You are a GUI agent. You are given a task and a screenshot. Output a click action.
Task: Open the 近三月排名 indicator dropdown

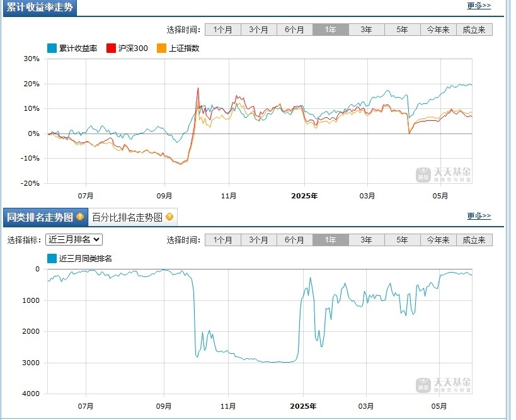74,239
